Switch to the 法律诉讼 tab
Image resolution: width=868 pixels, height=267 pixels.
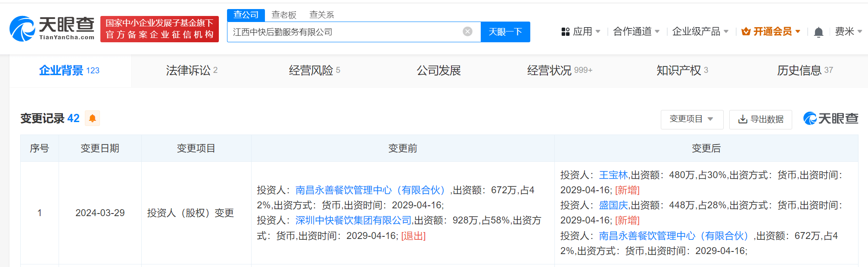pos(192,70)
